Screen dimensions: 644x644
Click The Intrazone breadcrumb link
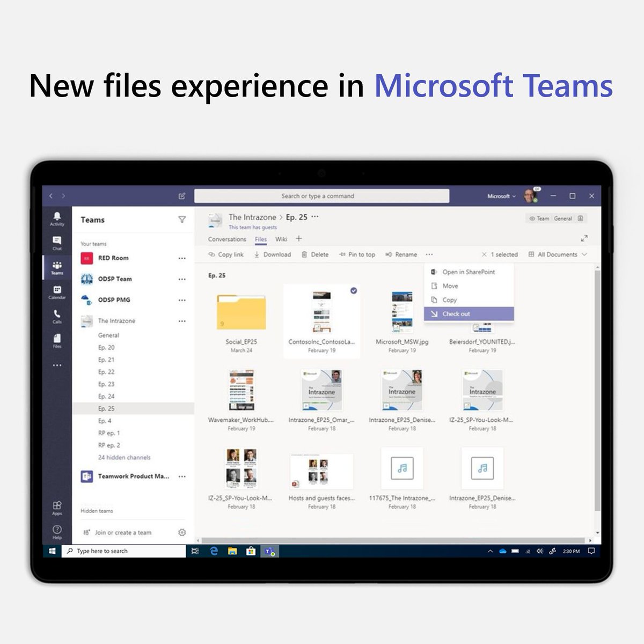(x=252, y=217)
